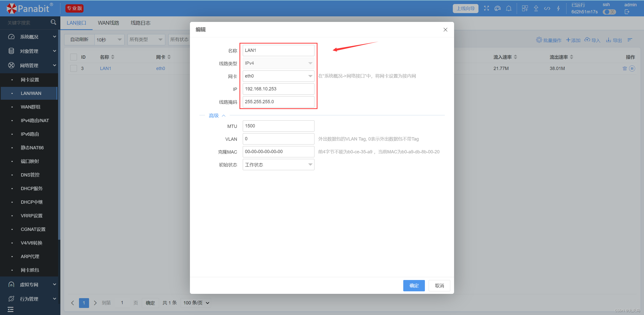This screenshot has height=315, width=644.
Task: Click the lightning bolt icon in header
Action: [558, 9]
